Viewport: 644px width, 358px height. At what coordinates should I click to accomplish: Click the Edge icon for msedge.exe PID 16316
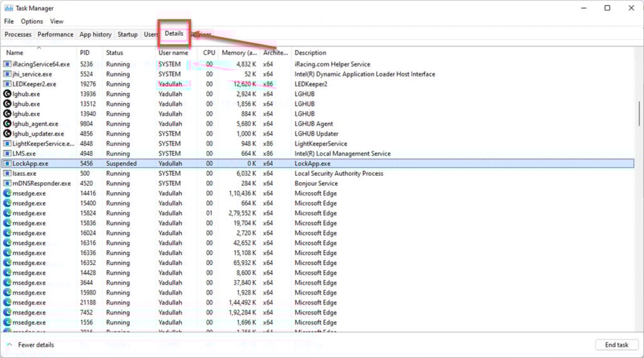7,243
